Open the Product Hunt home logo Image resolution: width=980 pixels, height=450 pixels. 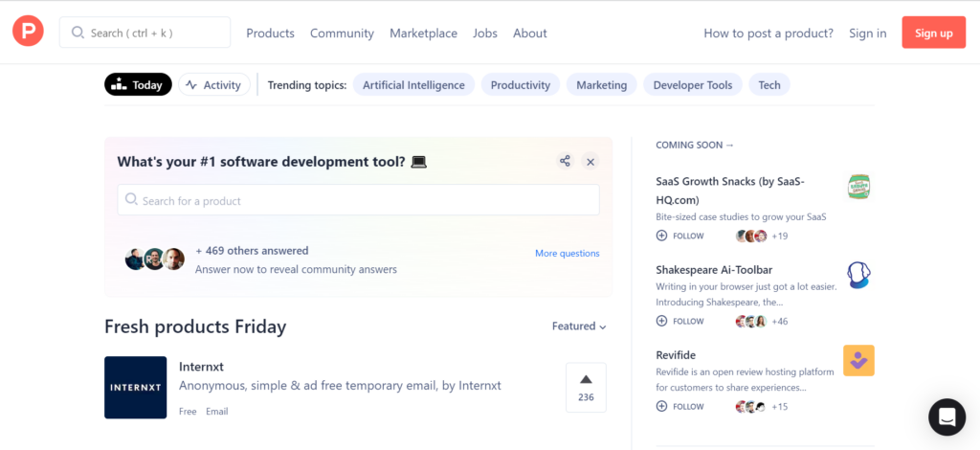click(28, 32)
